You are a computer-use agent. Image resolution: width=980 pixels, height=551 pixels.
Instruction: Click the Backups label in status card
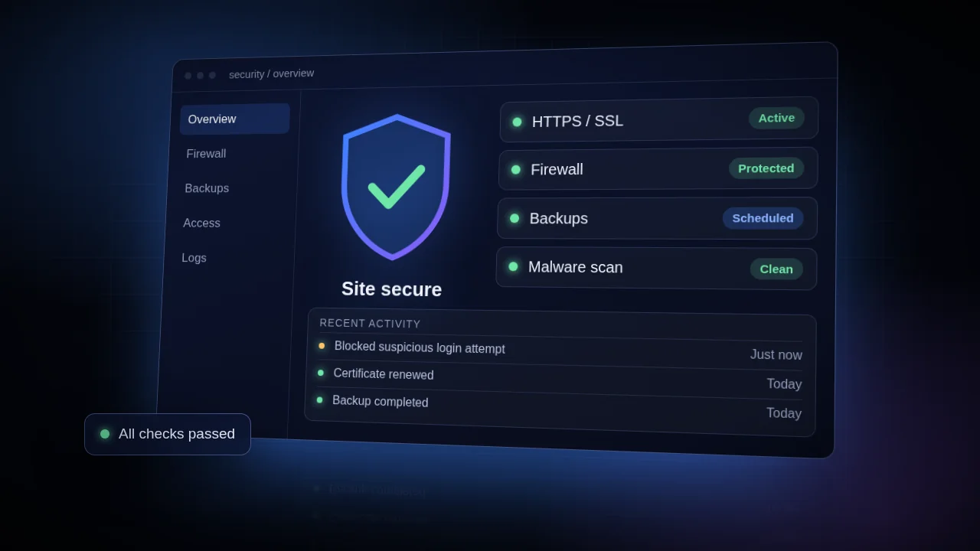click(x=559, y=218)
